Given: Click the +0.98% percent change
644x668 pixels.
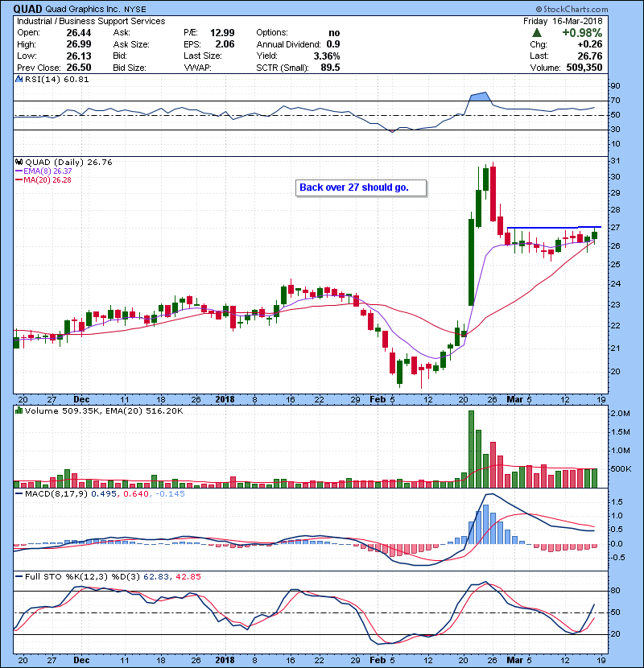Looking at the screenshot, I should click(582, 33).
